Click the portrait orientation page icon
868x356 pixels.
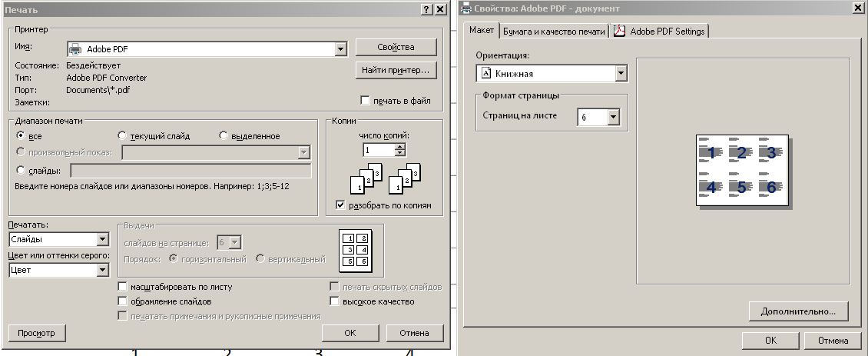pyautogui.click(x=485, y=74)
